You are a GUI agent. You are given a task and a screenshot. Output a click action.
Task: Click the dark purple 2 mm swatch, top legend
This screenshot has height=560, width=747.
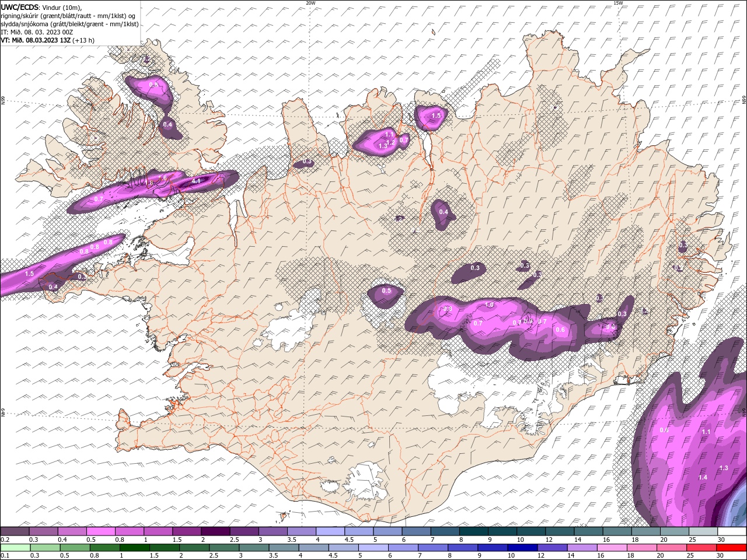pyautogui.click(x=215, y=531)
